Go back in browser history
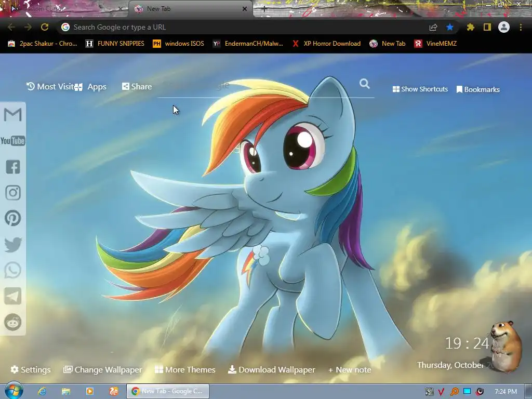The image size is (532, 399). [11, 27]
